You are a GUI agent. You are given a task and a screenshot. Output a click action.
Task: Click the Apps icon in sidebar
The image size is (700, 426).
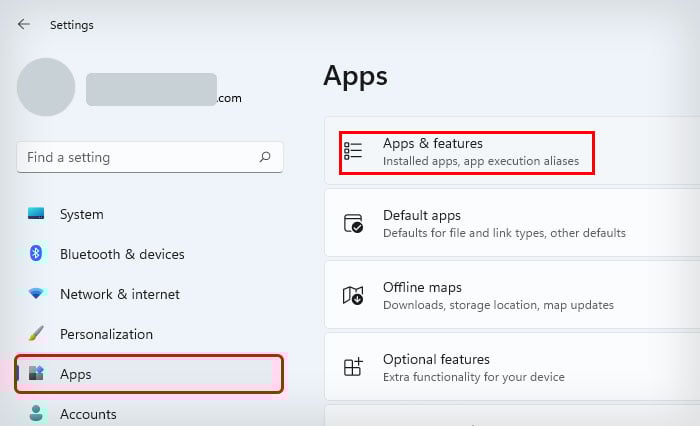click(x=36, y=373)
